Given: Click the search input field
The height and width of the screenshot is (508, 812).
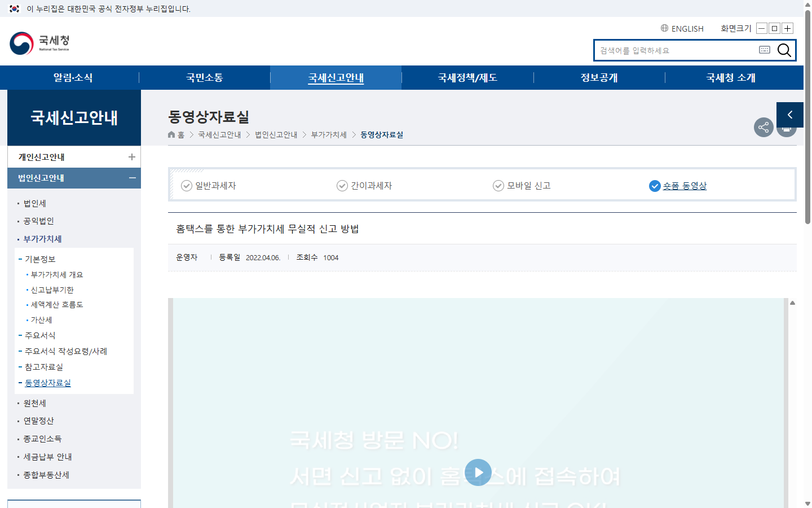Looking at the screenshot, I should [677, 50].
